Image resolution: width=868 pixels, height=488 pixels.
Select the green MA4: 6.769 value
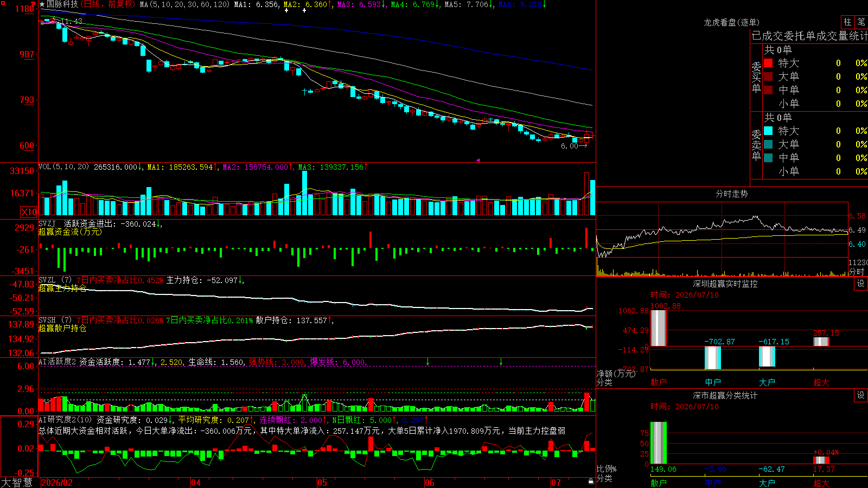(x=413, y=4)
